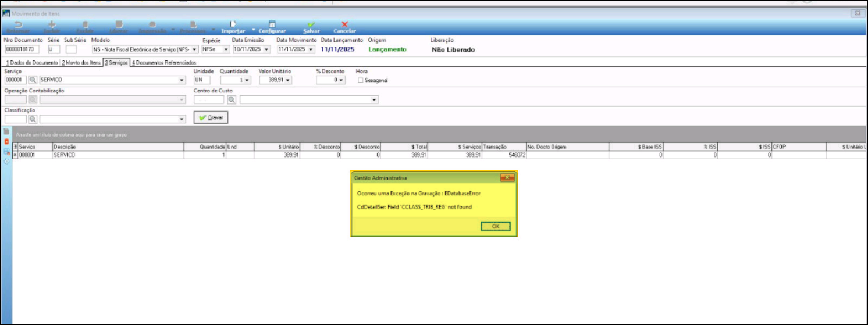Open the Centro de Custo description dropdown
The image size is (868, 325).
[374, 100]
